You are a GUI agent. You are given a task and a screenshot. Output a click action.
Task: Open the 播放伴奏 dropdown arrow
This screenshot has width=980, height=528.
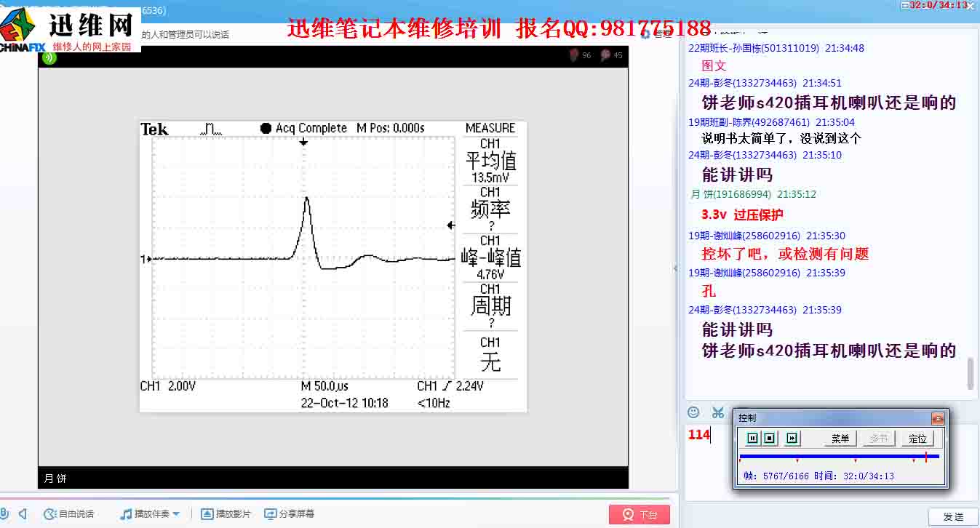(176, 513)
